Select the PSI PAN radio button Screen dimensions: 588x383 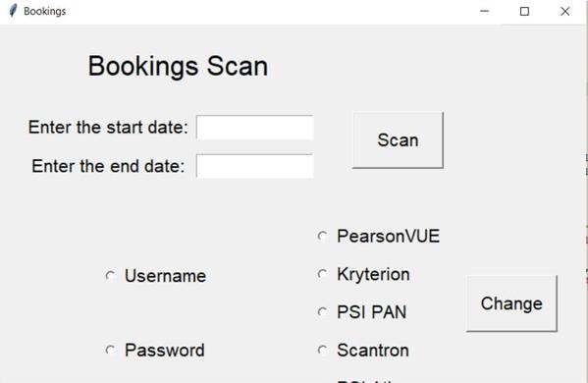322,312
